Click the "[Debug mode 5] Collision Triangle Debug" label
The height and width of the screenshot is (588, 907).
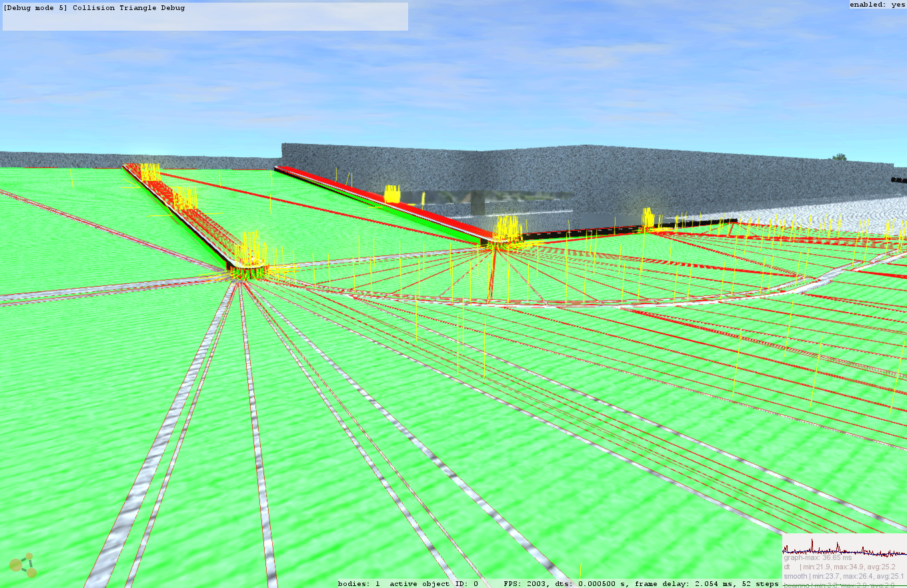(x=94, y=8)
